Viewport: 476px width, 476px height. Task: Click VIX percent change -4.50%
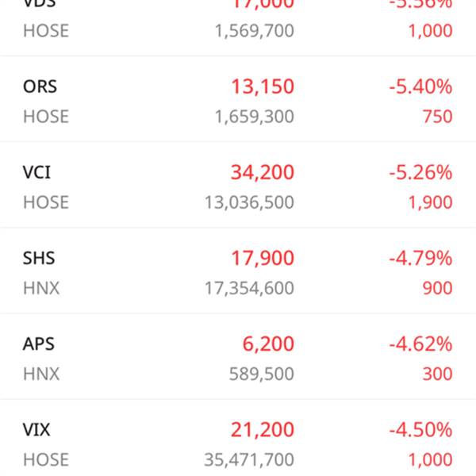[x=420, y=430]
